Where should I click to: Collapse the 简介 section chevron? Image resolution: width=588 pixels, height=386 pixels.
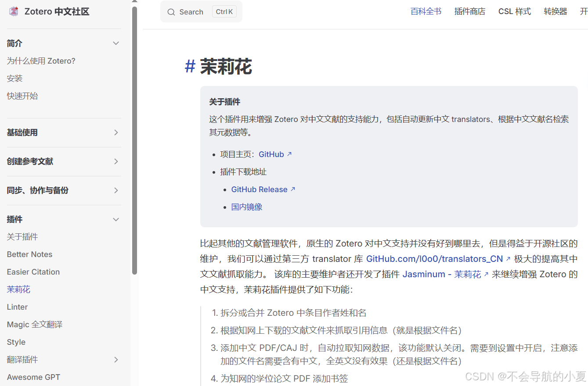point(116,43)
